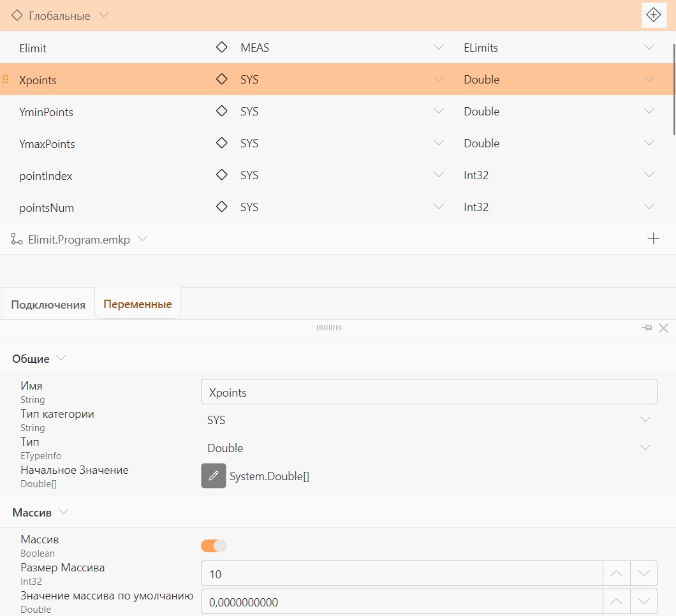The image size is (676, 616).
Task: Select the Переменные tab
Action: (138, 304)
